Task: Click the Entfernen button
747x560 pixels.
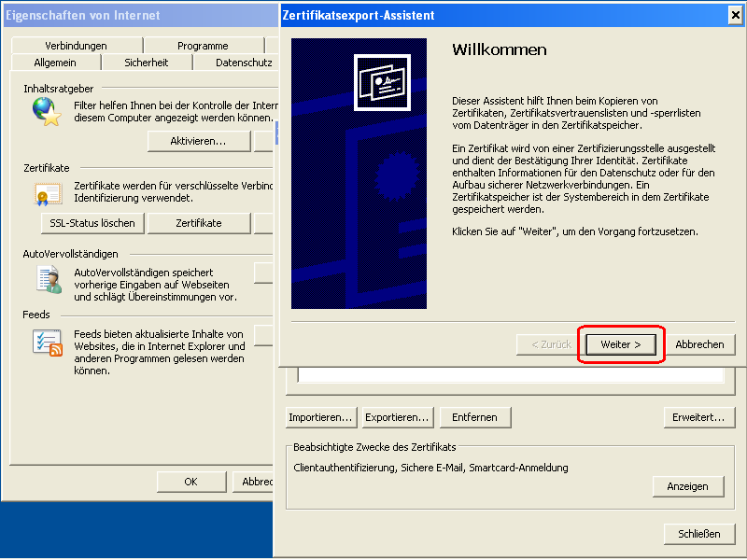Action: click(475, 417)
